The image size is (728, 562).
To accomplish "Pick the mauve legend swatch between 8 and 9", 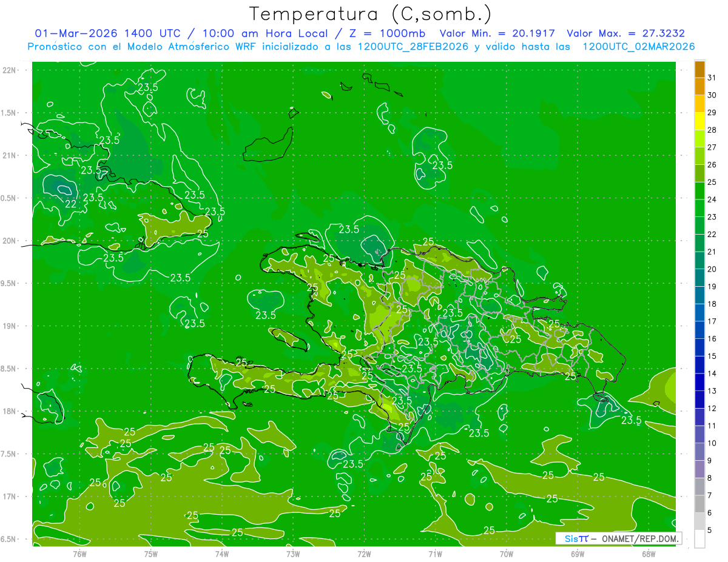I will point(699,469).
